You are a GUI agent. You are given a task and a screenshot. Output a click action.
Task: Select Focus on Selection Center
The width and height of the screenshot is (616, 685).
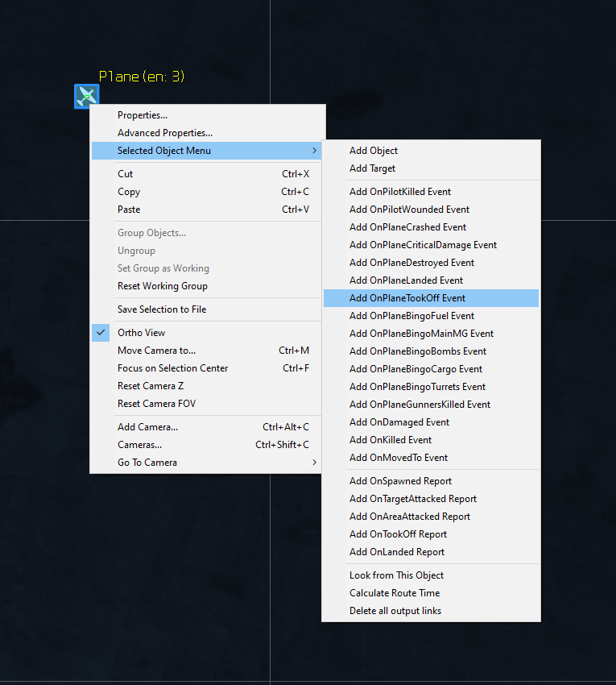click(x=172, y=368)
